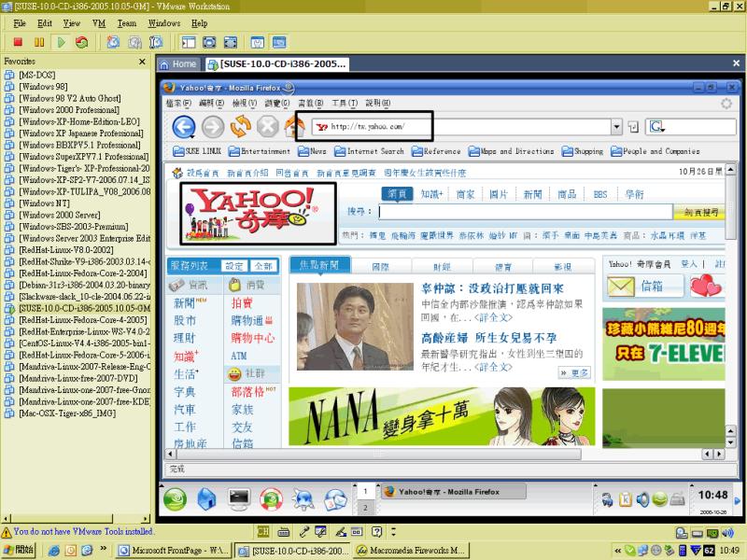Viewport: 747px width, 560px height.
Task: Close the Favorites panel
Action: pos(142,62)
